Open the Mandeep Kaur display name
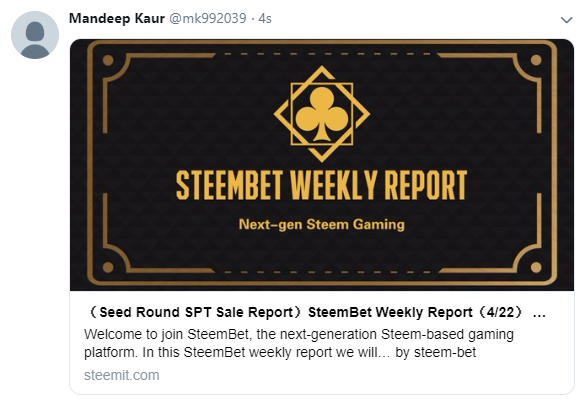The image size is (584, 403). [x=117, y=18]
